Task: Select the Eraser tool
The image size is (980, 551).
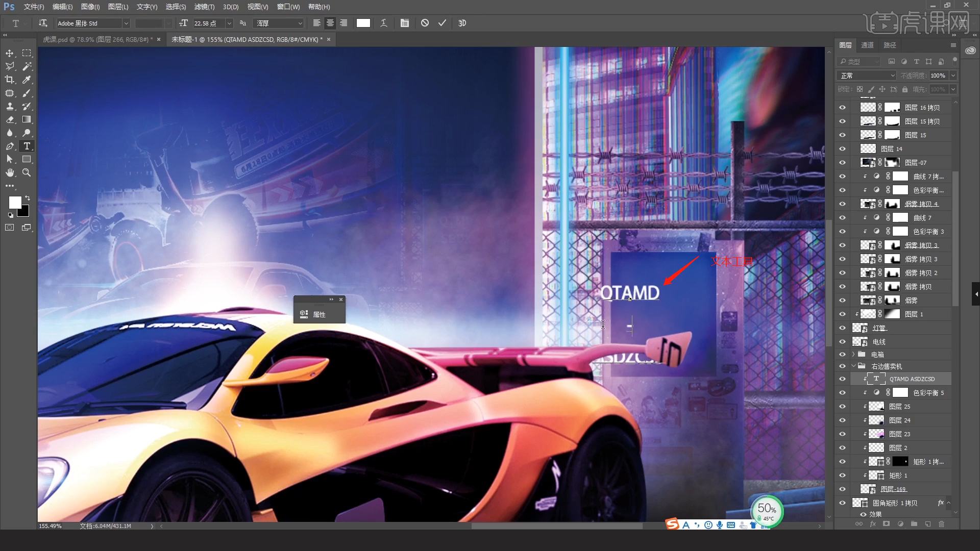Action: click(10, 119)
